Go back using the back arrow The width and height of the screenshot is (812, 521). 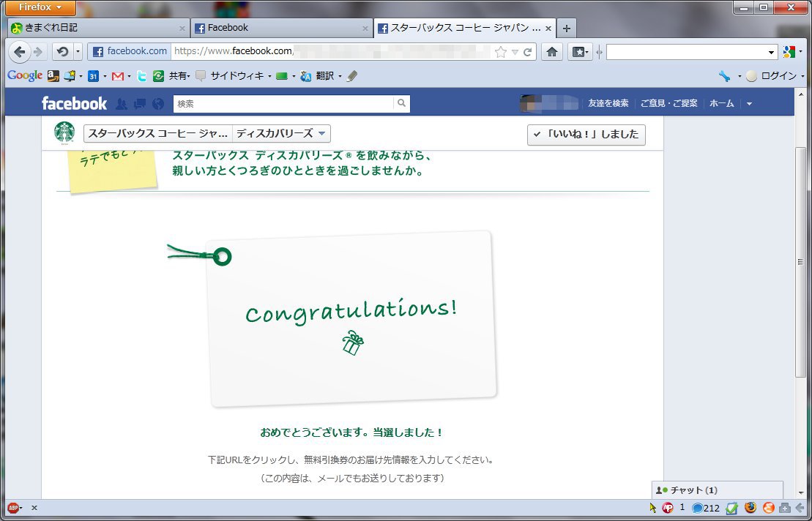pos(18,51)
